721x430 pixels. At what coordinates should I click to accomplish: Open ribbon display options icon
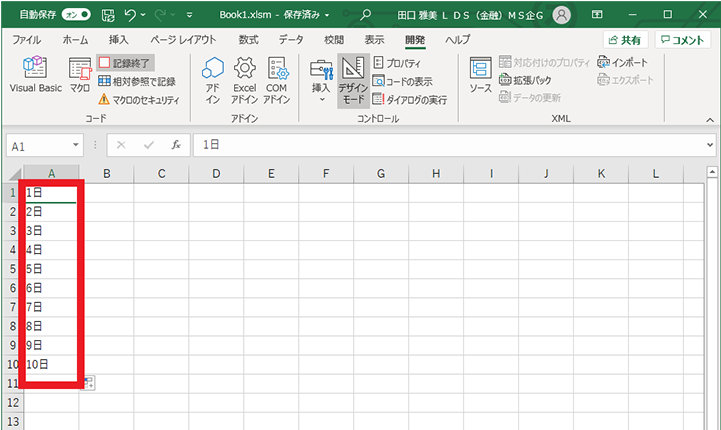tap(597, 15)
